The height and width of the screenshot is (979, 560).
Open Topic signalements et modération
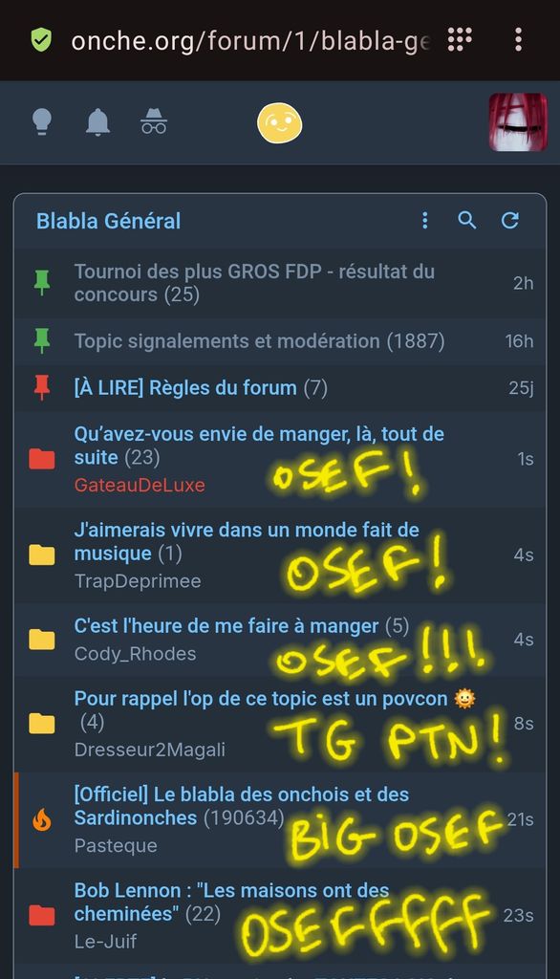[259, 341]
